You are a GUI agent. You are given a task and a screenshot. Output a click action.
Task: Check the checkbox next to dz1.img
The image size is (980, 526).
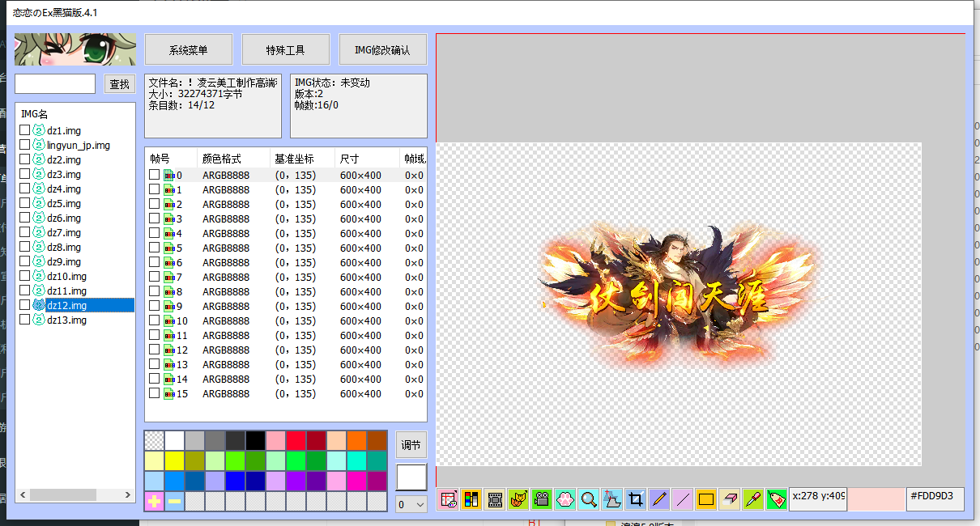point(24,130)
